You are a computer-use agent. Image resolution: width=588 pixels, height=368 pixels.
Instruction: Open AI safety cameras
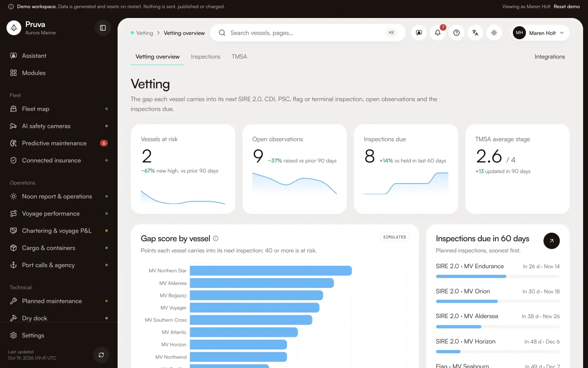tap(59, 126)
